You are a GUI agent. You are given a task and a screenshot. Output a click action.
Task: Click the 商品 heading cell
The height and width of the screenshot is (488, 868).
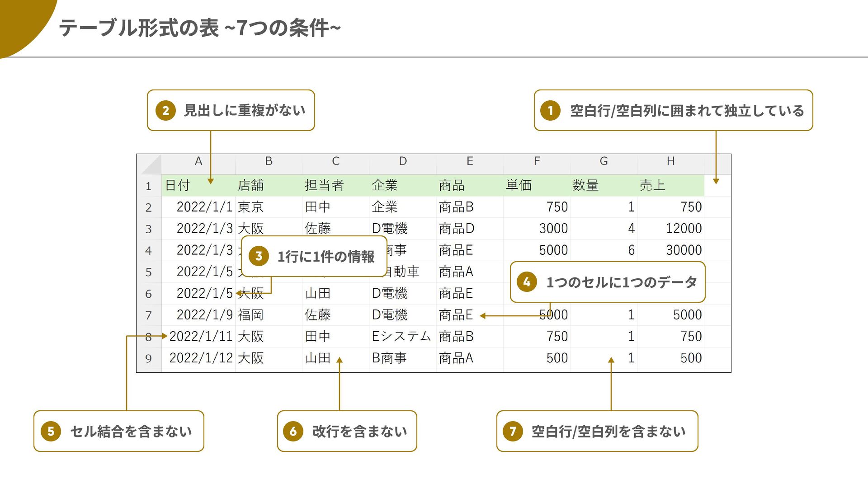coord(470,185)
